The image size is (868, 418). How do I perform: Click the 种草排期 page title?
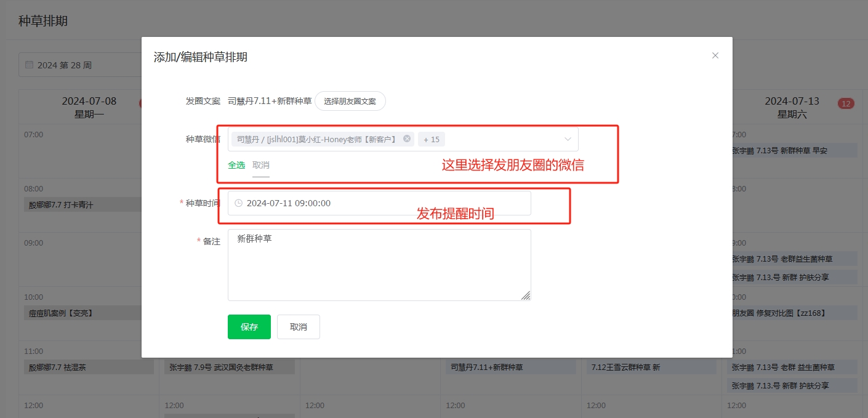43,21
